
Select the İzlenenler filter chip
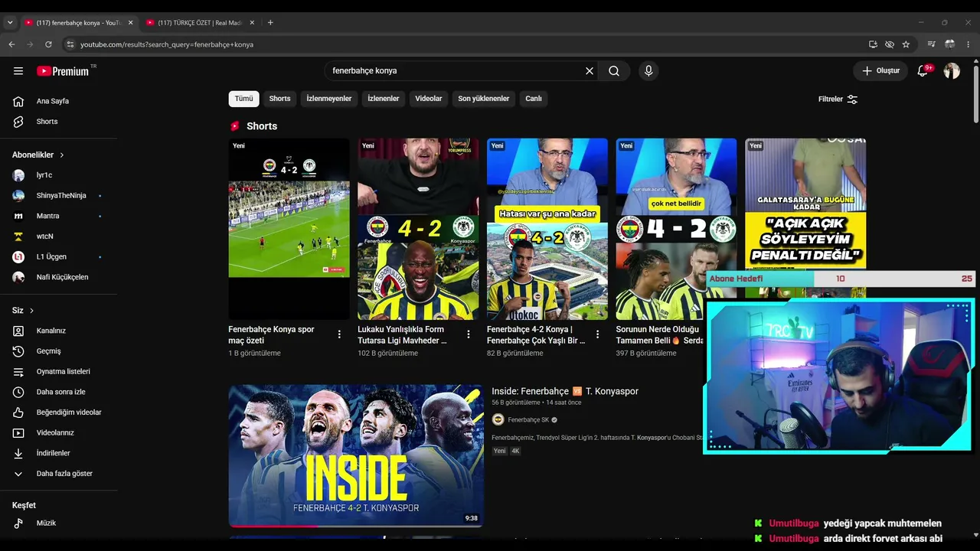[x=384, y=99]
